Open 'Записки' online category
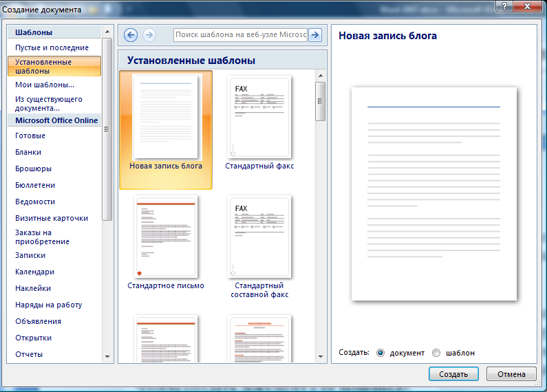Screen dimensions: 547x392 tap(30, 255)
